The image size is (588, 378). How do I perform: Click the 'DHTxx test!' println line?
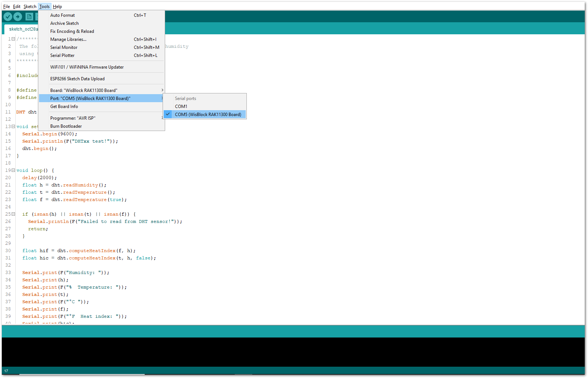pyautogui.click(x=70, y=141)
